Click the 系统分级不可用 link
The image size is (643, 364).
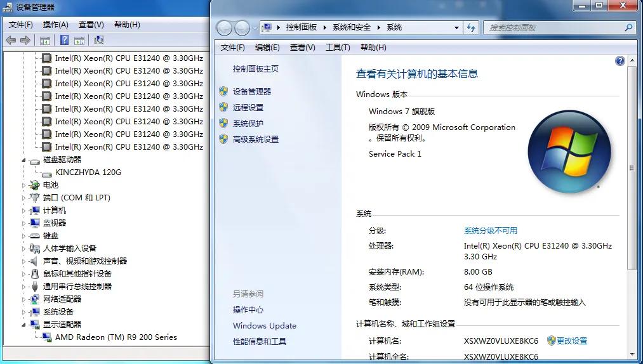coord(491,231)
